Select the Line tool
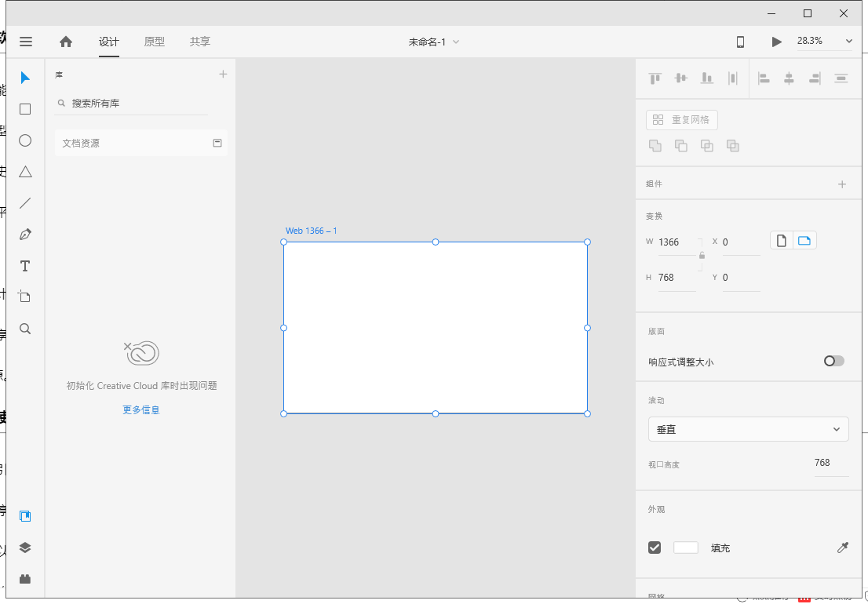Screen dimensions: 868x604 25,203
